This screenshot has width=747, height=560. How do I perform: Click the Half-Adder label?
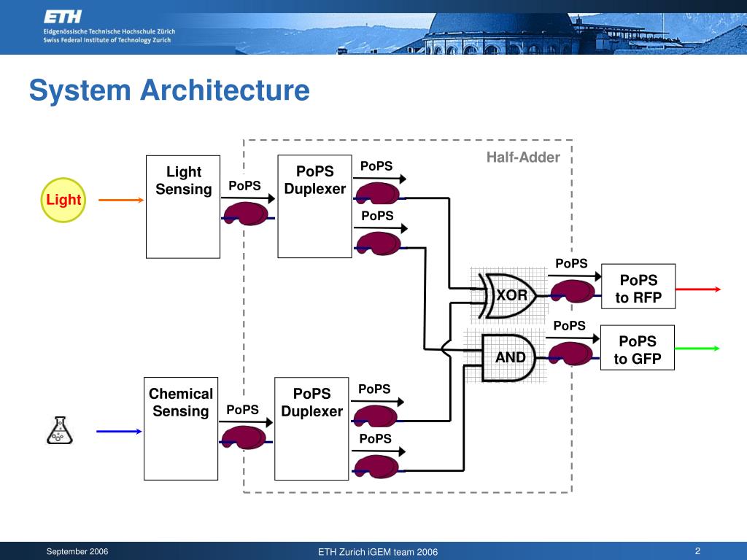click(523, 157)
